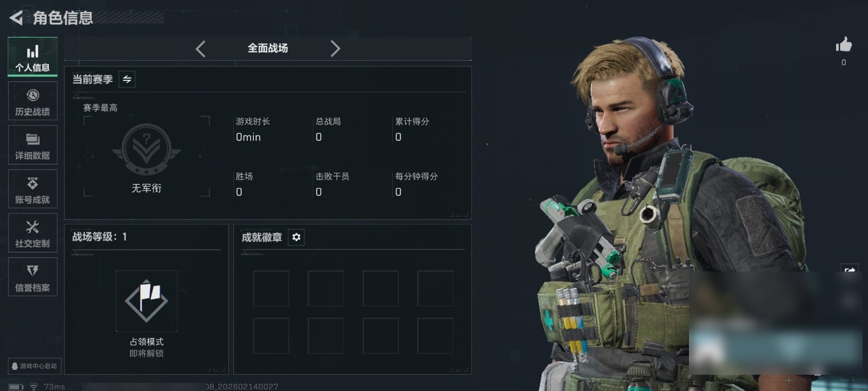Click the 游戏中心启动 button
The image size is (868, 391).
pyautogui.click(x=34, y=366)
